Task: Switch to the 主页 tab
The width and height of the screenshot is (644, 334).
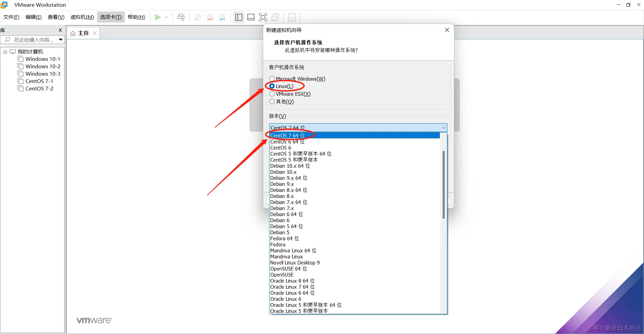Action: (x=83, y=33)
